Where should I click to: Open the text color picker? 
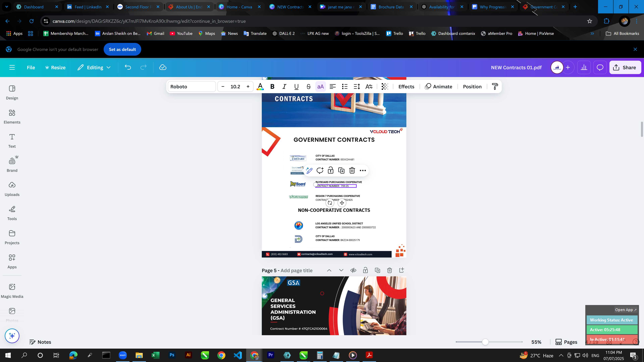pyautogui.click(x=260, y=87)
